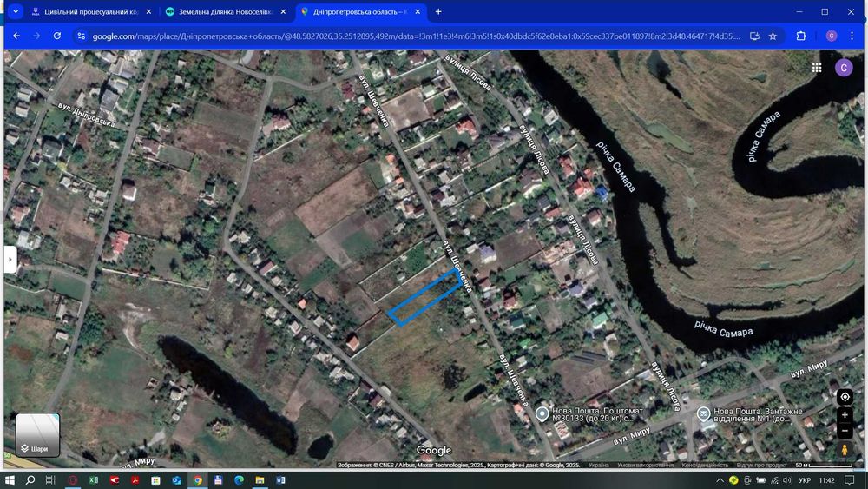Open a new browser tab
The height and width of the screenshot is (489, 868).
pos(438,11)
